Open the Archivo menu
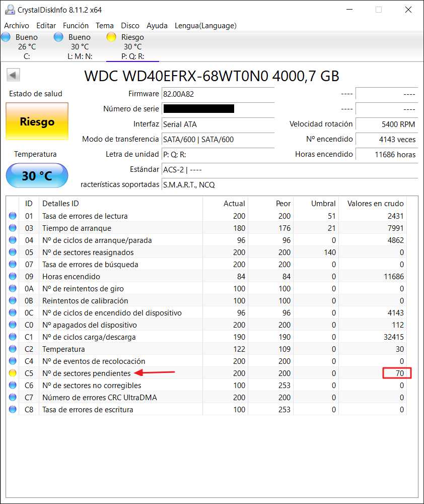The image size is (424, 504). pos(17,25)
